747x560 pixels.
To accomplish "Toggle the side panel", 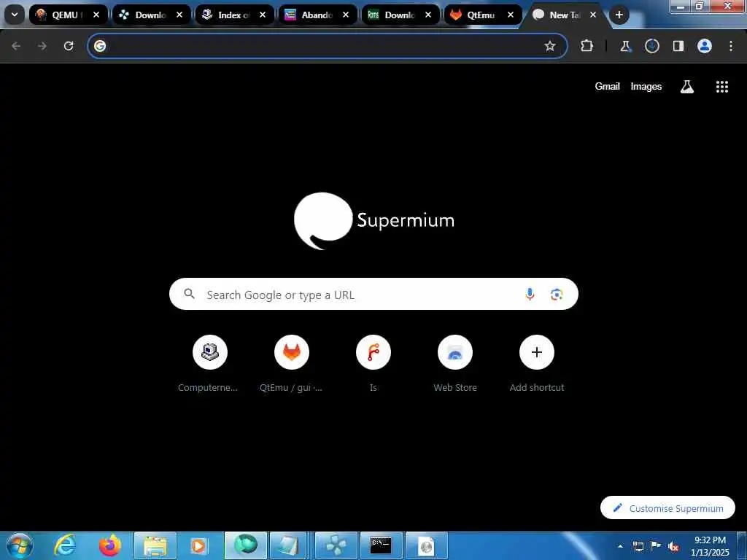I will (x=678, y=46).
